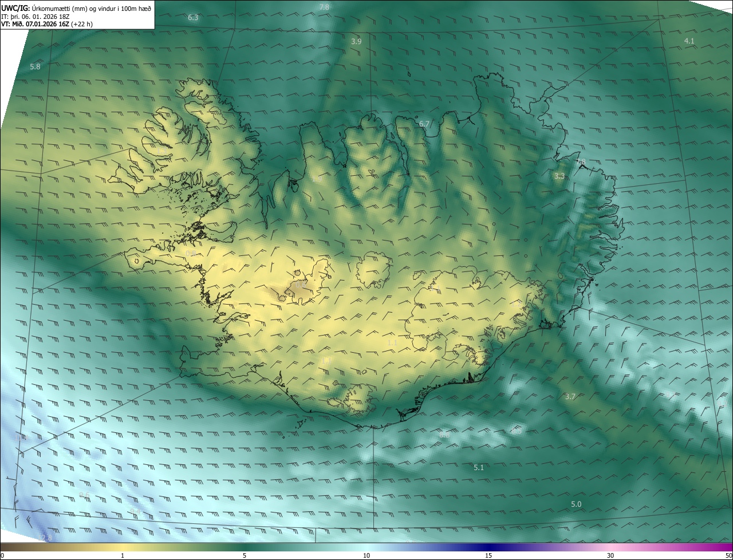Click the 6.3 value label on the map
The image size is (733, 560).
tap(193, 18)
